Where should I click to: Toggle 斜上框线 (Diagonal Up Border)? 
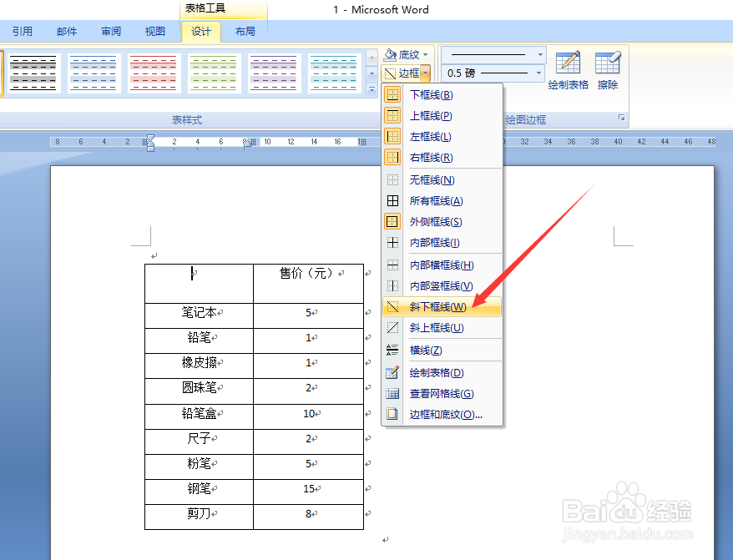[432, 327]
